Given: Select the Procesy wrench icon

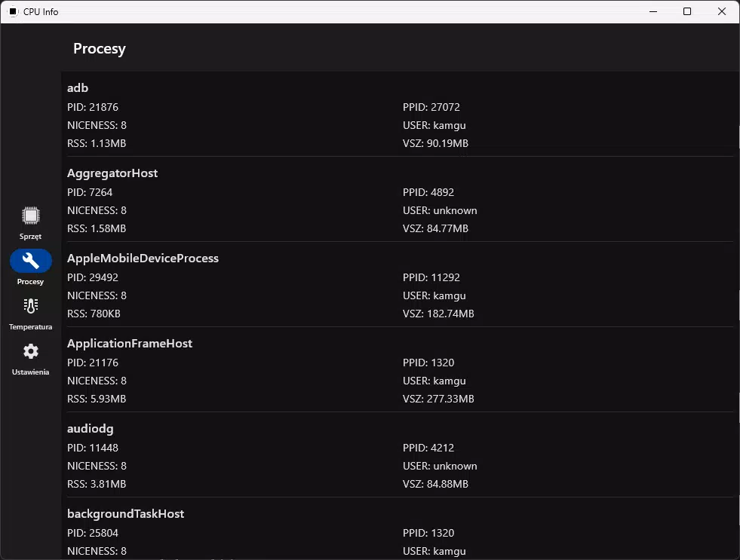Looking at the screenshot, I should pos(31,261).
